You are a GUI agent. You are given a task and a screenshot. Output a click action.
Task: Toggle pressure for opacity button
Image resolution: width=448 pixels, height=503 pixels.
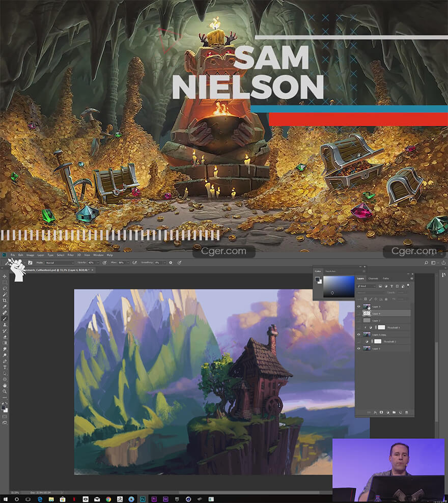104,263
